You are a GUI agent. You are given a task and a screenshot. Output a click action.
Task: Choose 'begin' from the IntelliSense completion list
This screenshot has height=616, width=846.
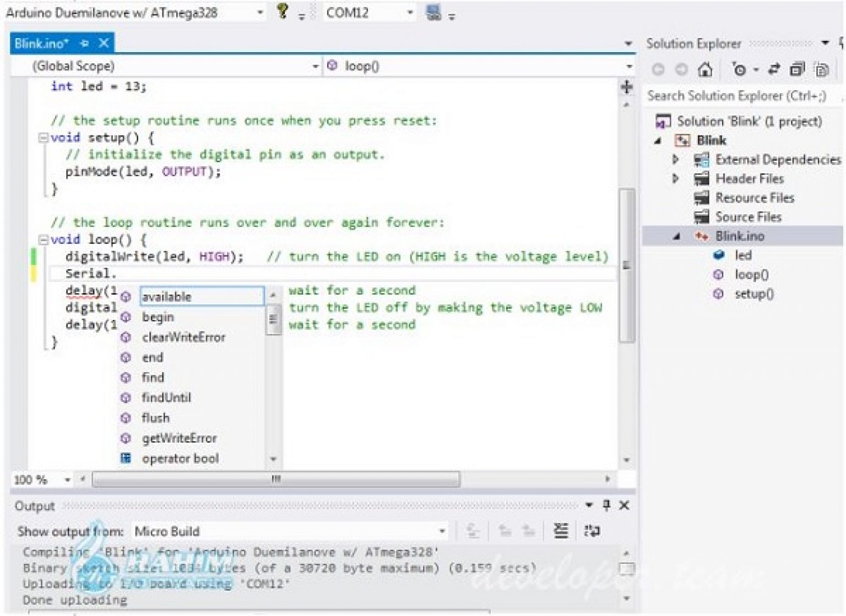tap(158, 317)
